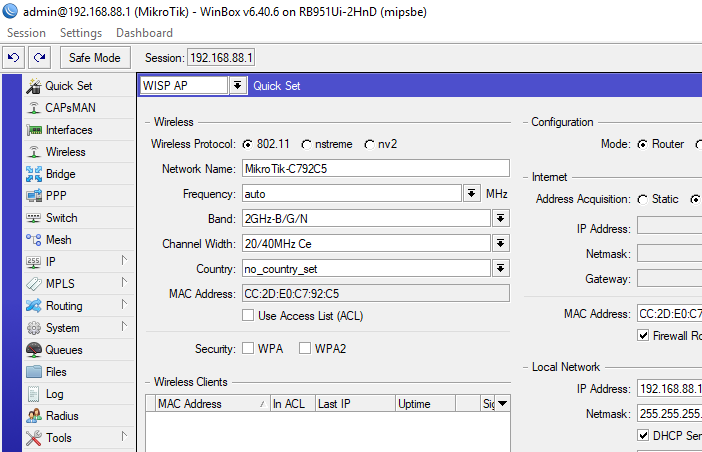Open the Settings menu
The width and height of the screenshot is (702, 452).
pyautogui.click(x=81, y=33)
